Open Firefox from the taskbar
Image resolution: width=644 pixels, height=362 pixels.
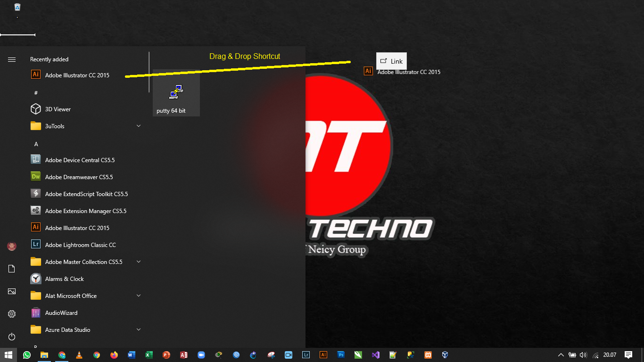pyautogui.click(x=114, y=355)
